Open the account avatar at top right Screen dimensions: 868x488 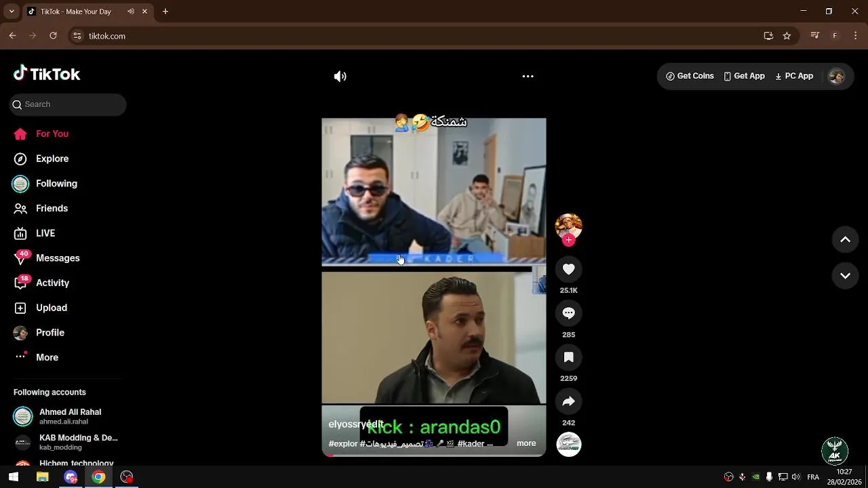[836, 77]
